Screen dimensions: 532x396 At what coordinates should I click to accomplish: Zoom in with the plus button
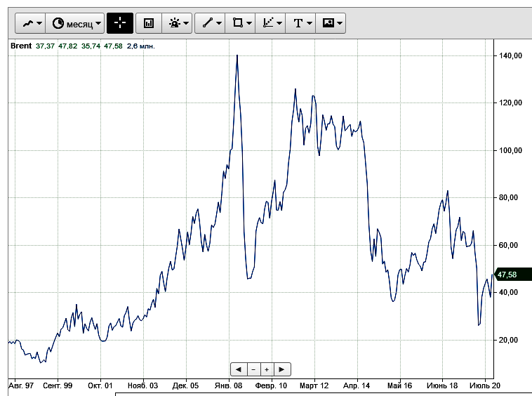pyautogui.click(x=267, y=369)
